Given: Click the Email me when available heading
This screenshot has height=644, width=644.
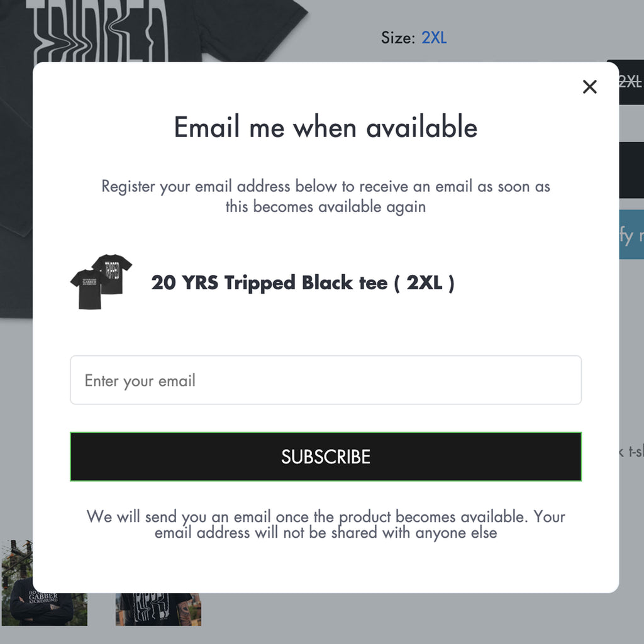Looking at the screenshot, I should [x=325, y=128].
